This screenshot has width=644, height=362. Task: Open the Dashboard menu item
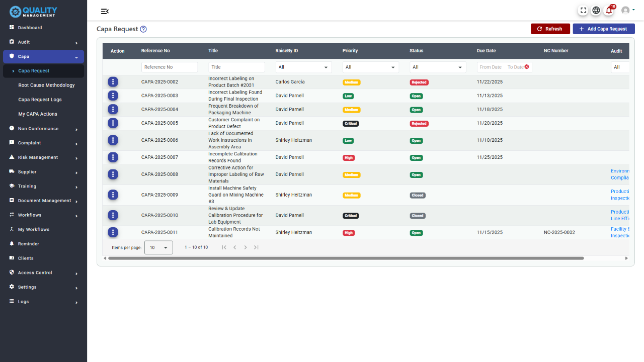tap(30, 28)
